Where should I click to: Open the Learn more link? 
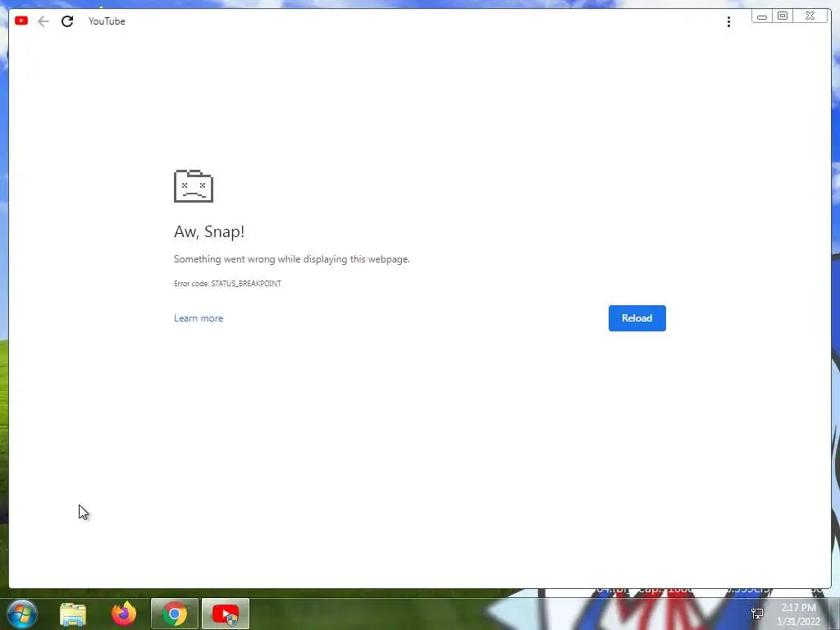(x=199, y=318)
